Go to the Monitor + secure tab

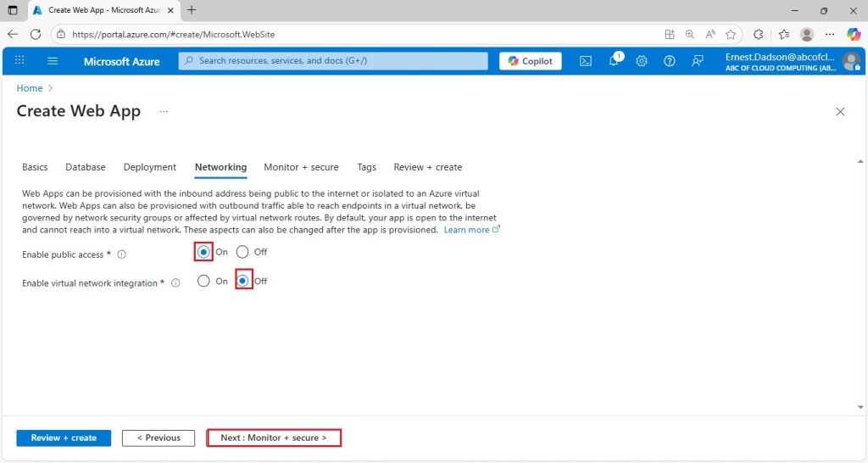click(301, 167)
